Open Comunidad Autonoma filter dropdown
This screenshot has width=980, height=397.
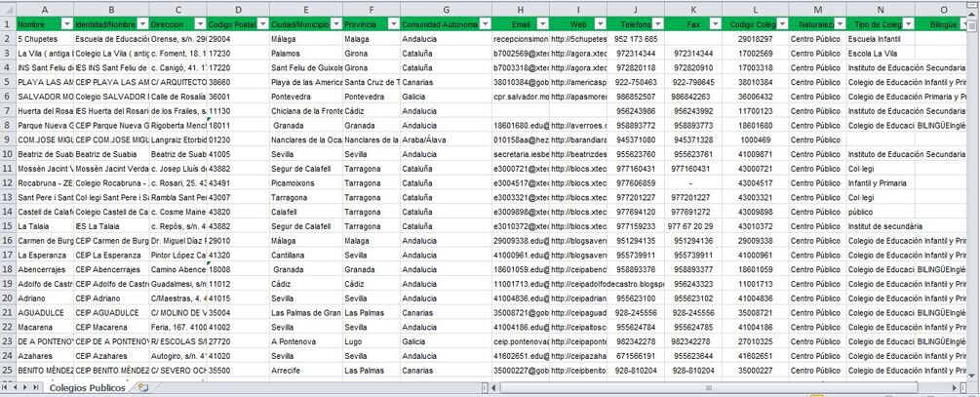click(485, 23)
